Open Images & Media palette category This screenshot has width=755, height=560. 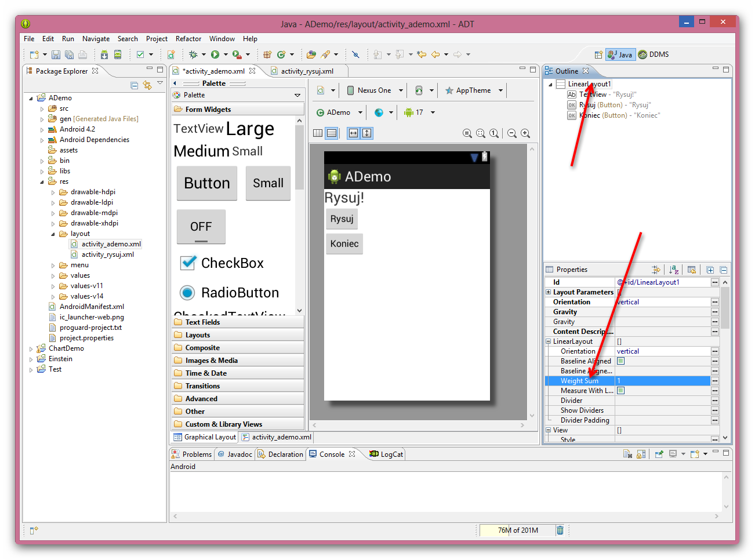click(238, 361)
